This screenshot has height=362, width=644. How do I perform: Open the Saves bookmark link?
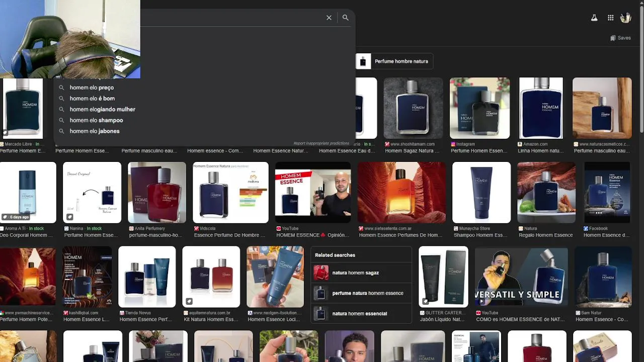[620, 38]
